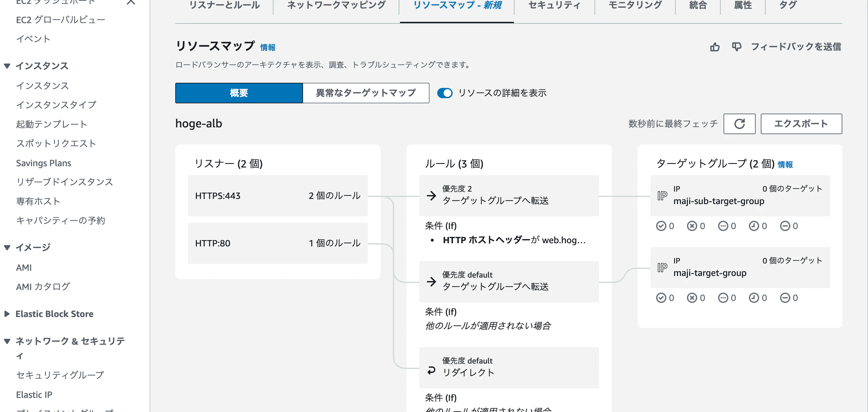Screen dimensions: 868x412
Task: Select the 優先度 default ターゲットグループへ転送 card
Action: point(509,281)
